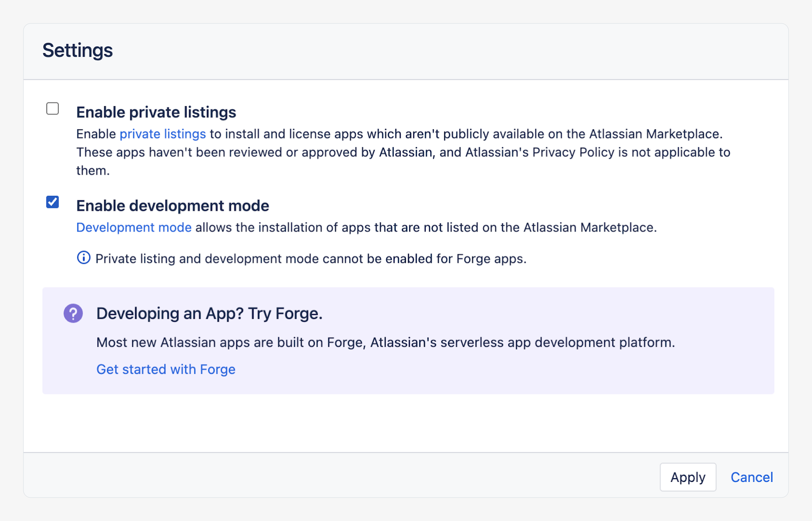
Task: Click the 'Enable private listings' label text
Action: [156, 112]
